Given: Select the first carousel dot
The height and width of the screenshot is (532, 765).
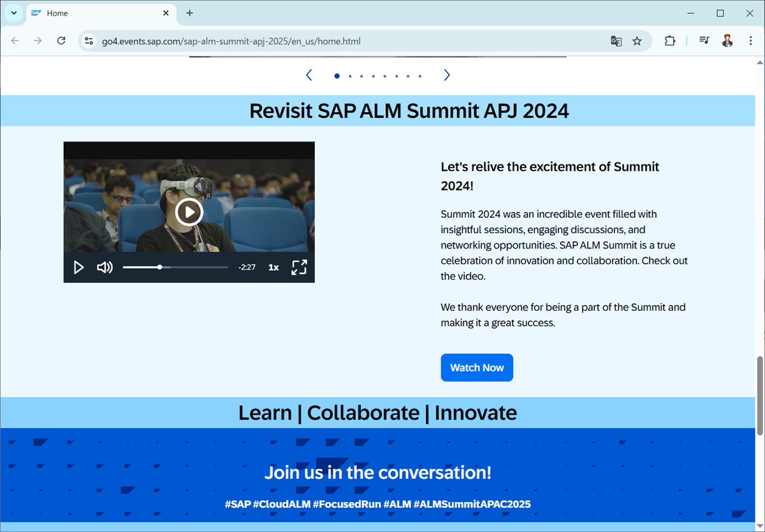Looking at the screenshot, I should 337,76.
